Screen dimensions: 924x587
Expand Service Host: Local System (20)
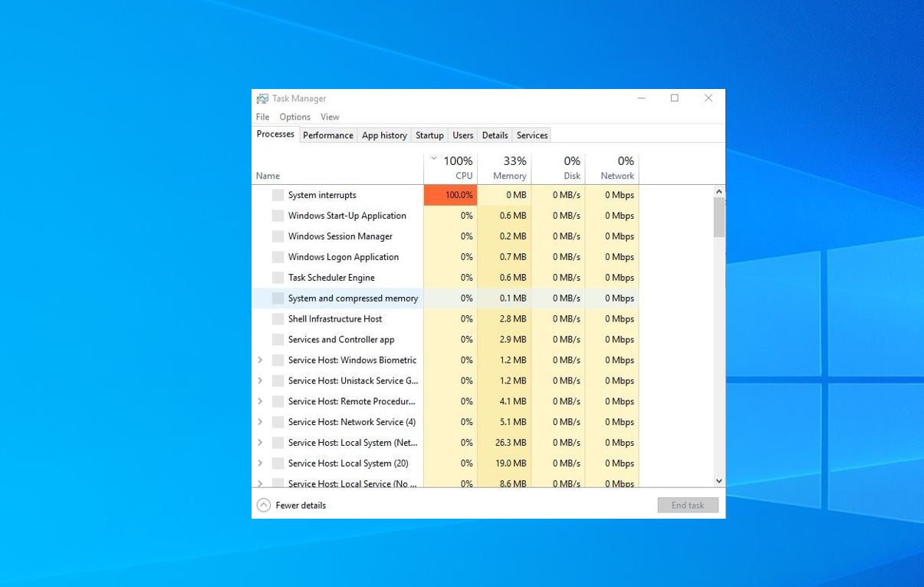(x=261, y=463)
